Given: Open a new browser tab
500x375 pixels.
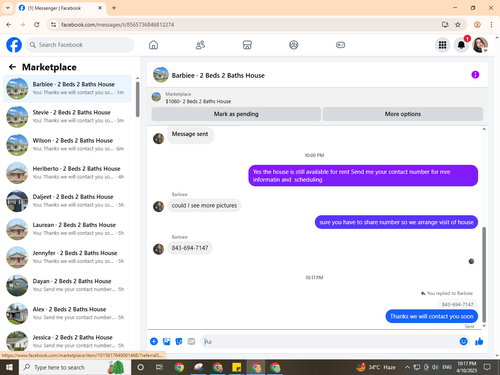Looking at the screenshot, I should 114,8.
